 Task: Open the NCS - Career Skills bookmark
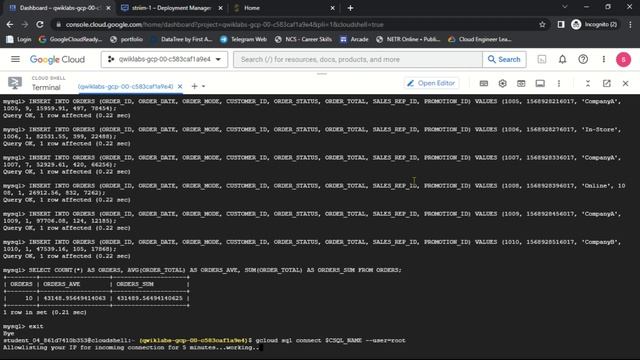click(x=303, y=39)
